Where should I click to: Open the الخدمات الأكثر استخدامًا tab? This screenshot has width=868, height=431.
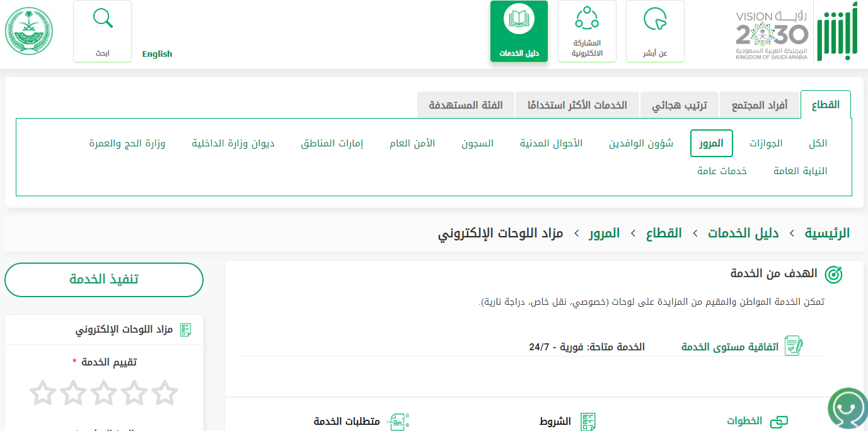(577, 105)
